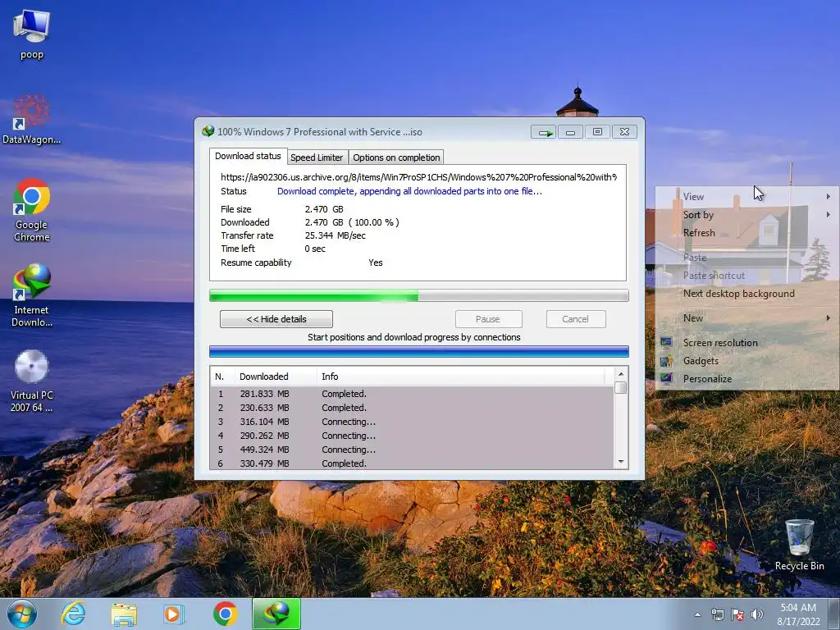Open Windows Explorer from the taskbar
The width and height of the screenshot is (840, 630).
pos(124,614)
